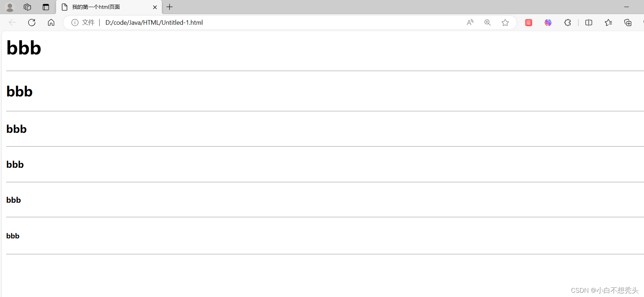
Task: Add this page to favorites star
Action: click(x=505, y=23)
